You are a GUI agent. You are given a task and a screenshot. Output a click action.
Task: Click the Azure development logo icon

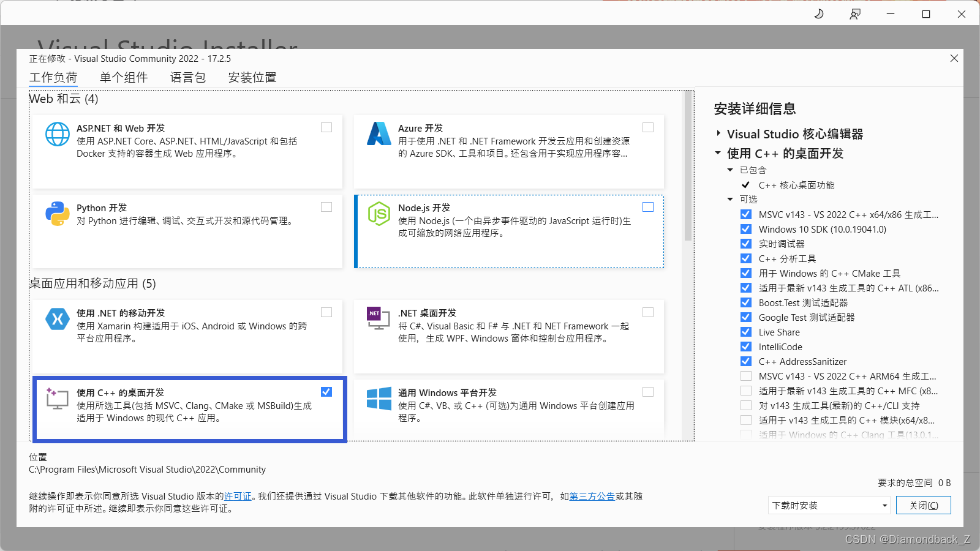tap(379, 134)
